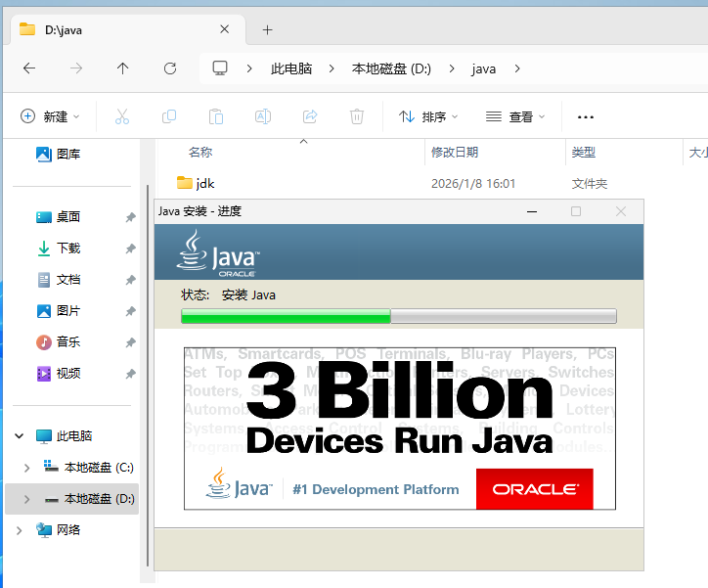Select 此电脑 in the sidebar
Screen dimensions: 708x588
point(65,435)
